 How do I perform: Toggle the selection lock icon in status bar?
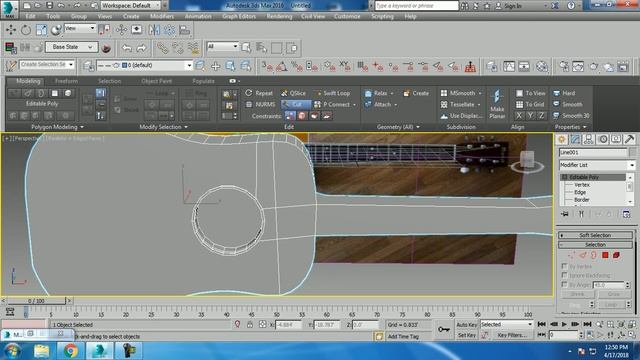coord(249,324)
